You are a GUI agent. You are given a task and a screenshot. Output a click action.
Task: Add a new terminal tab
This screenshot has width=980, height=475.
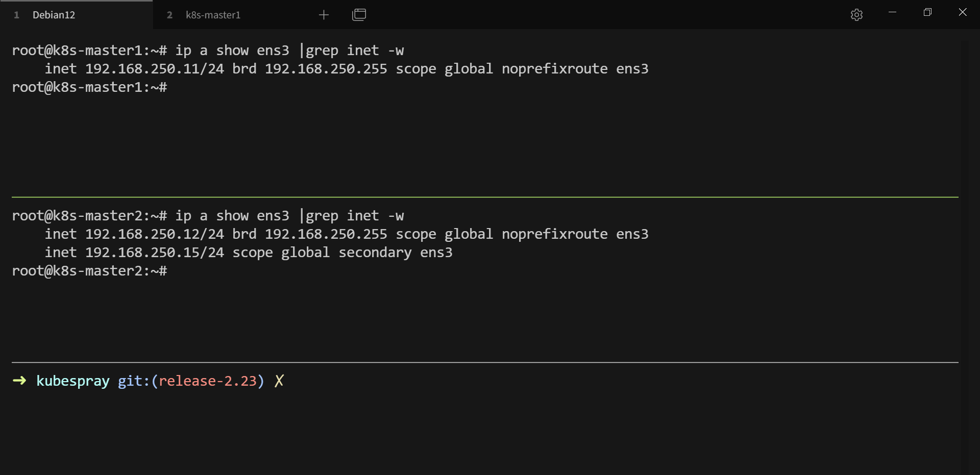[324, 15]
